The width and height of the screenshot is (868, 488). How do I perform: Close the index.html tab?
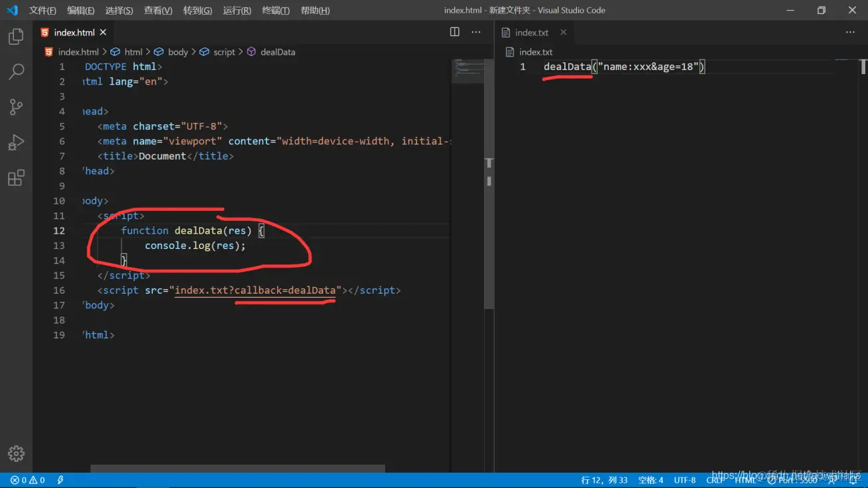103,32
